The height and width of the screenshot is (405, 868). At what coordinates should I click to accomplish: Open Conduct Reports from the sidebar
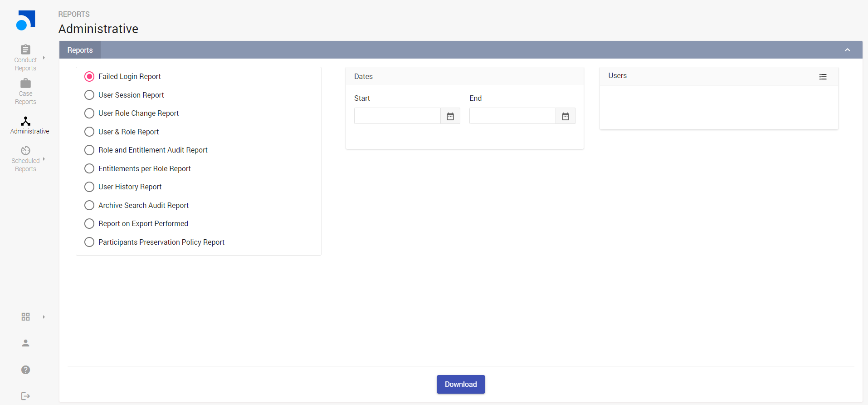click(x=25, y=58)
